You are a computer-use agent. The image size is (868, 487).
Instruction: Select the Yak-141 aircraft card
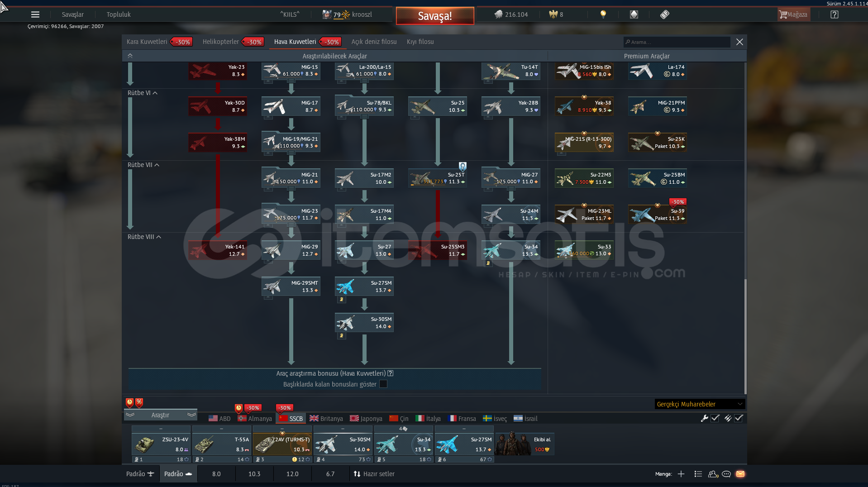pyautogui.click(x=218, y=250)
